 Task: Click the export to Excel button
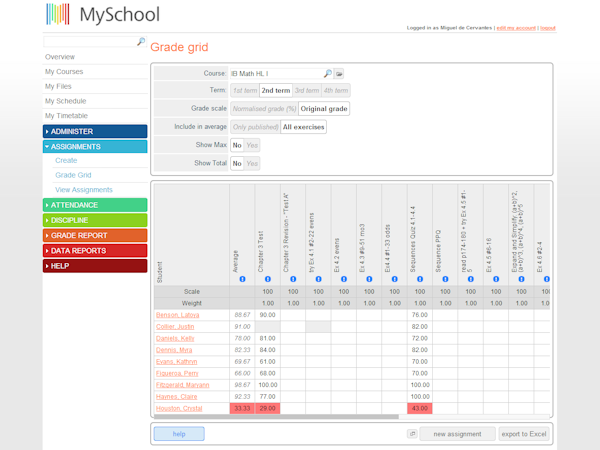(x=525, y=434)
